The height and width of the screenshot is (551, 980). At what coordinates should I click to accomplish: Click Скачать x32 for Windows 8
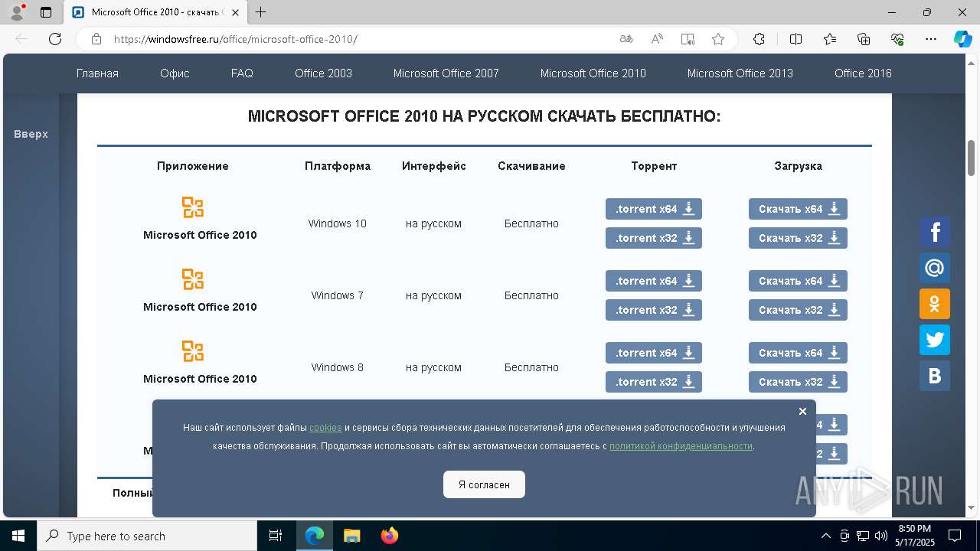(798, 382)
